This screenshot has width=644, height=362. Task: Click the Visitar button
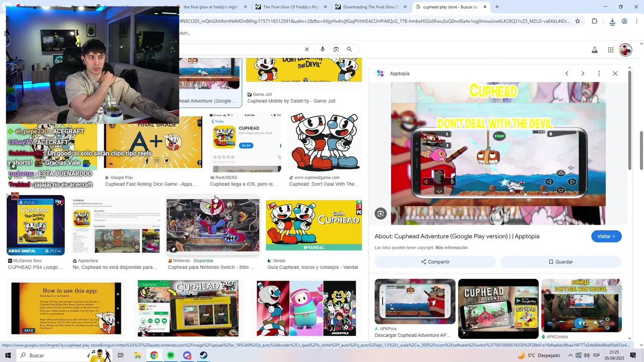[x=606, y=236]
